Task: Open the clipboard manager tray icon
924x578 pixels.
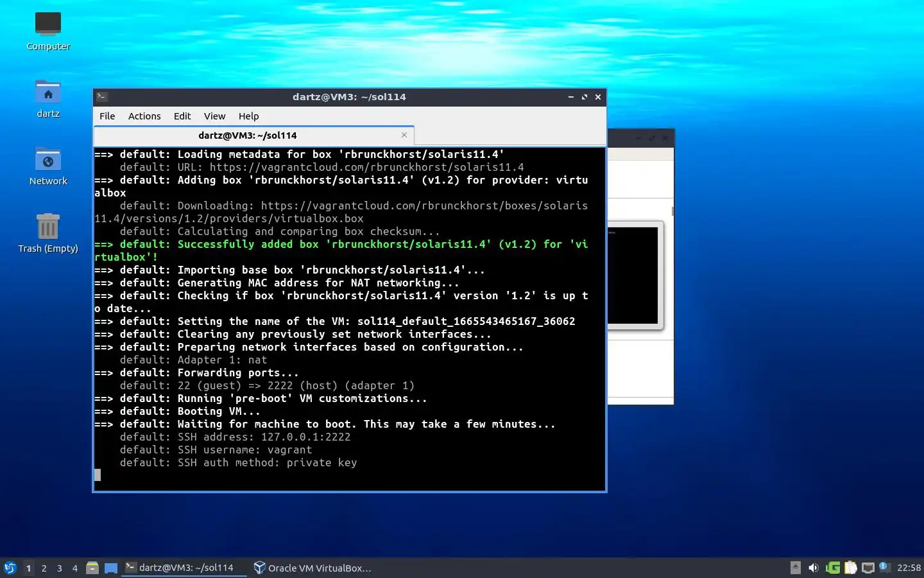Action: (x=851, y=568)
